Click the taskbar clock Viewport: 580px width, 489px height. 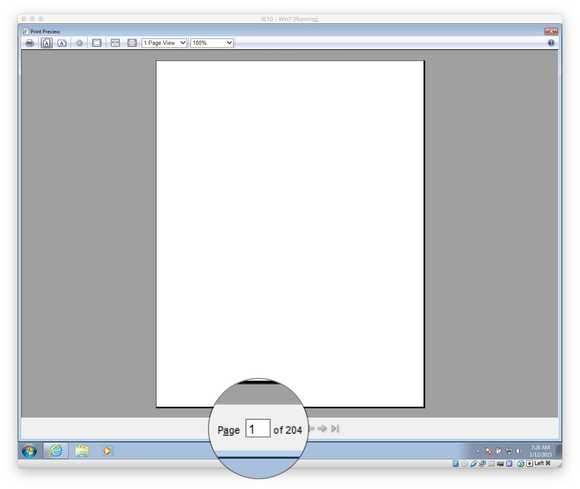[x=540, y=451]
